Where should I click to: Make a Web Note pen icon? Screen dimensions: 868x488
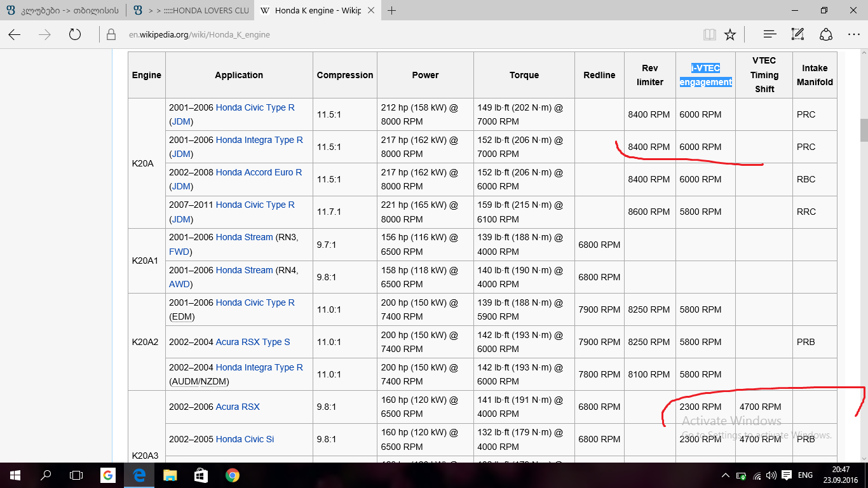point(797,34)
